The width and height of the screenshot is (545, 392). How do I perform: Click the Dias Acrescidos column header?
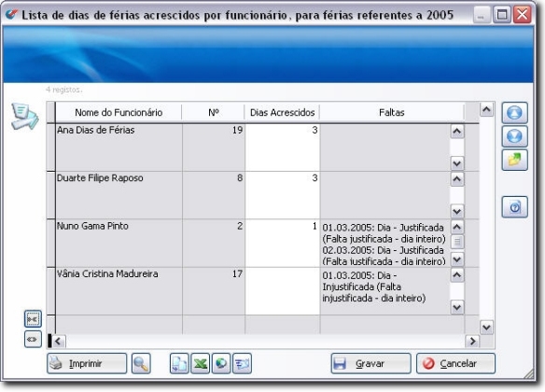pos(282,112)
